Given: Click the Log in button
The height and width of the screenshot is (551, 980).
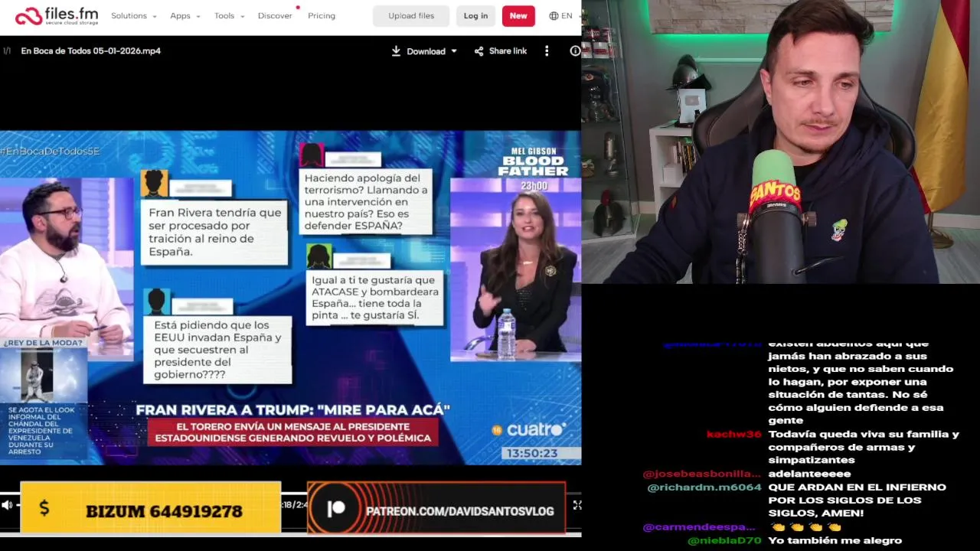Looking at the screenshot, I should (475, 16).
